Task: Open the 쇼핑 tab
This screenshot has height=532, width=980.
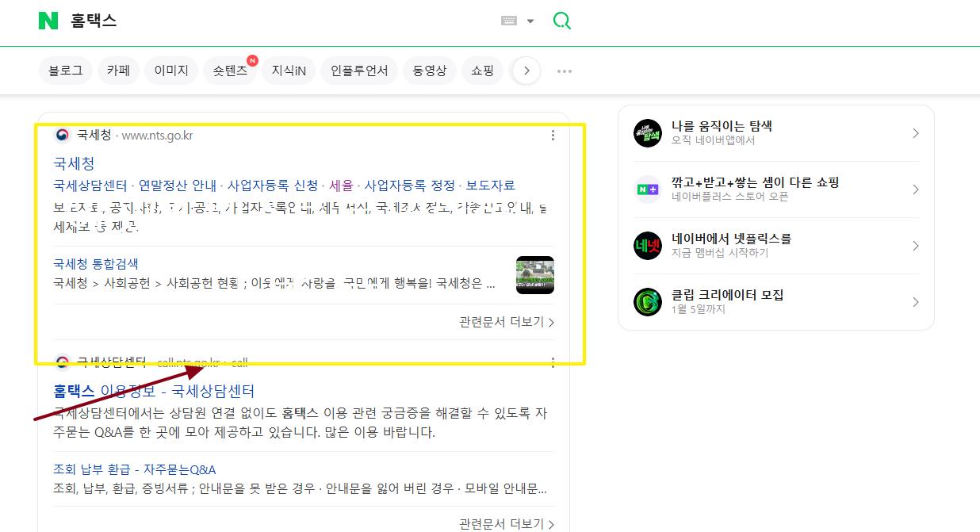Action: [482, 71]
